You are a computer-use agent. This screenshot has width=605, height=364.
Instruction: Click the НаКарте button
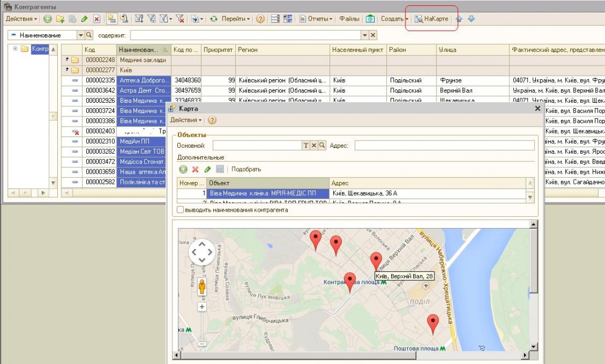[x=432, y=18]
